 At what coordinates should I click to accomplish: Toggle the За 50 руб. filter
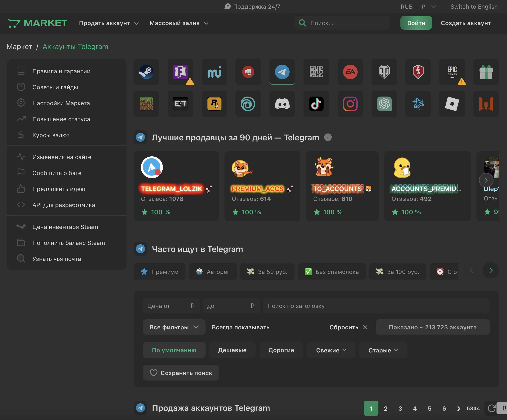point(267,272)
